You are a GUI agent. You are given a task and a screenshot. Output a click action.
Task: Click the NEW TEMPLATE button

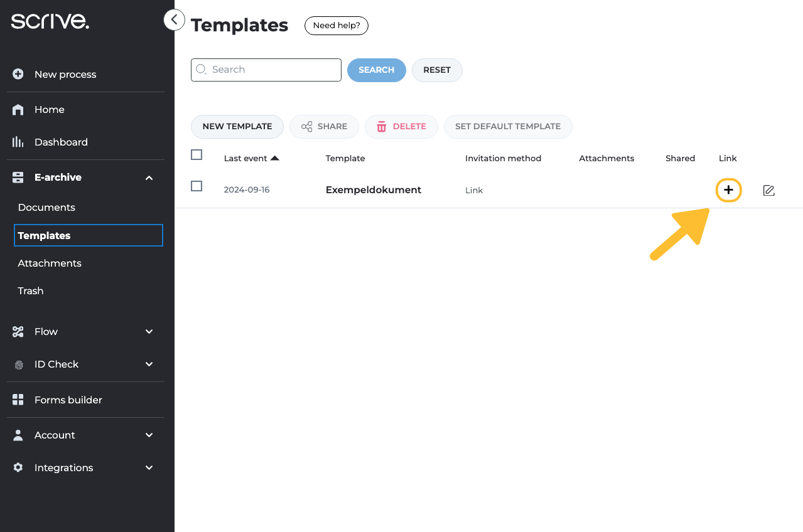[237, 127]
